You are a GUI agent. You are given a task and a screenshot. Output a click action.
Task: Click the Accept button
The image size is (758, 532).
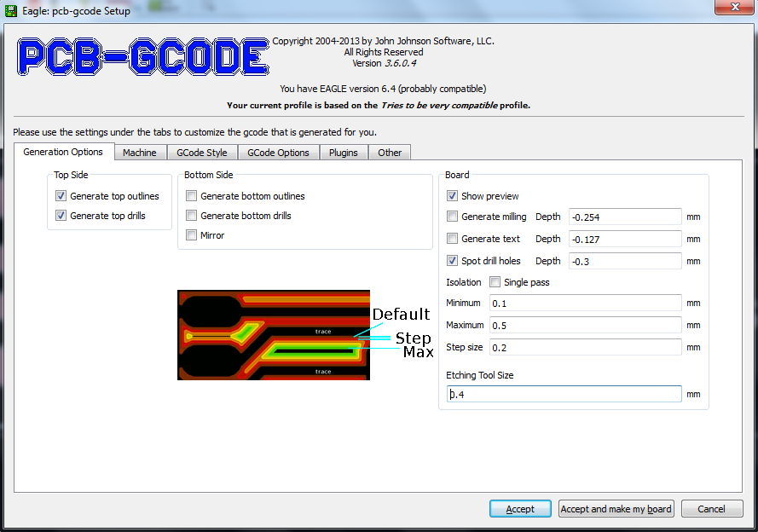click(520, 509)
